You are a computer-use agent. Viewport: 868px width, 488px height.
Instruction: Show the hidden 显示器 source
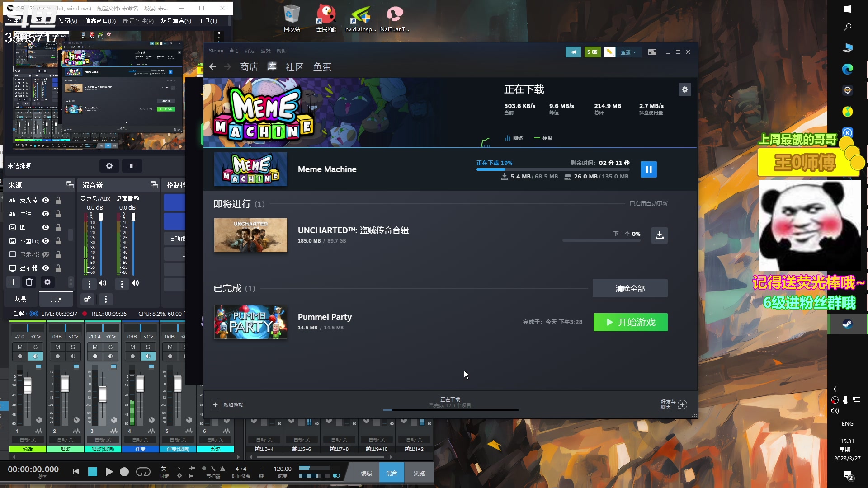coord(46,254)
